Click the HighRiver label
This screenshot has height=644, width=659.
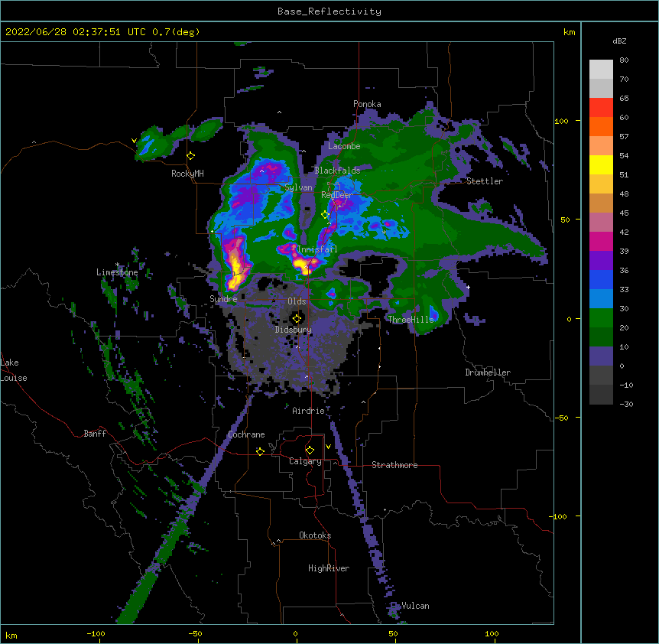click(x=329, y=568)
